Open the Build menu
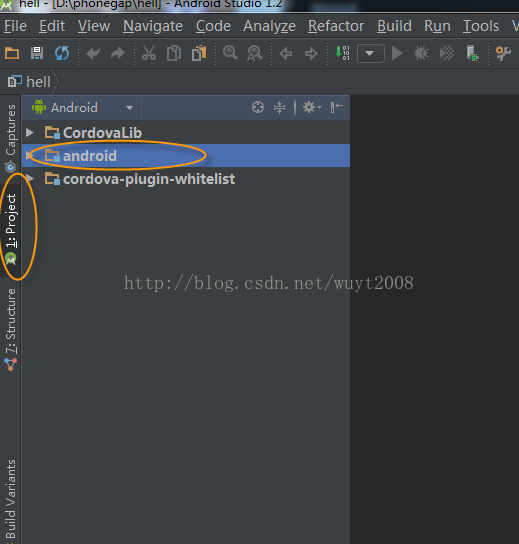The image size is (519, 544). click(x=394, y=26)
